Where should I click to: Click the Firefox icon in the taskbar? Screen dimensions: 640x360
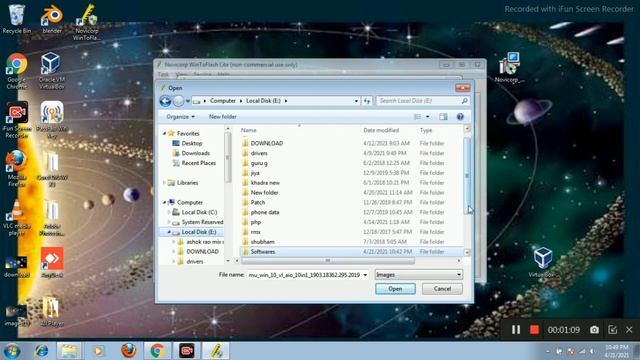pyautogui.click(x=129, y=351)
